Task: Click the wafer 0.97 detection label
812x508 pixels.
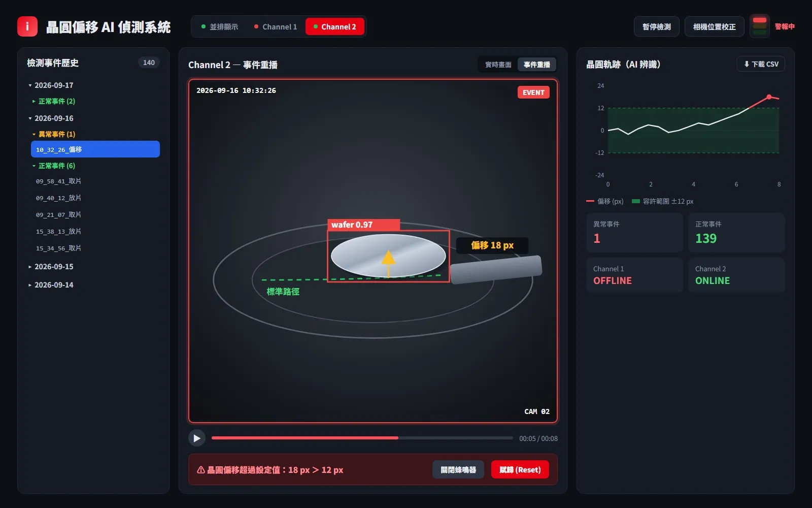Action: [x=363, y=225]
